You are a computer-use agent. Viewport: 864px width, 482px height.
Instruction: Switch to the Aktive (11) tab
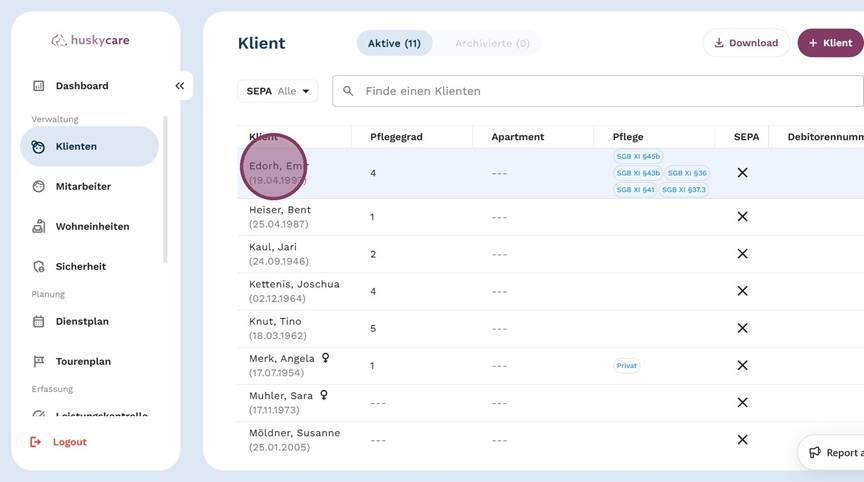394,43
